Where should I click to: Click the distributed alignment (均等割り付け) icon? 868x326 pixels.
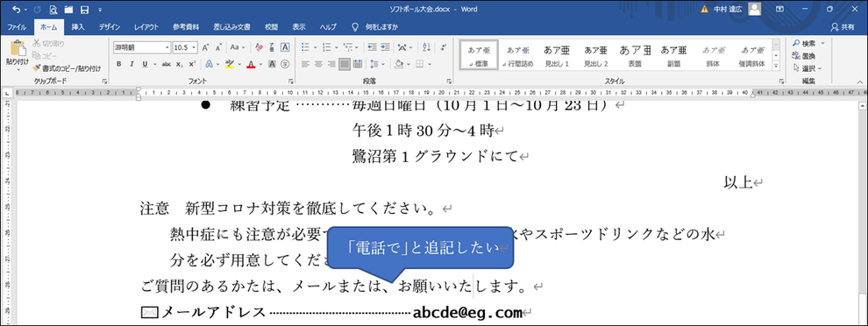tap(357, 64)
